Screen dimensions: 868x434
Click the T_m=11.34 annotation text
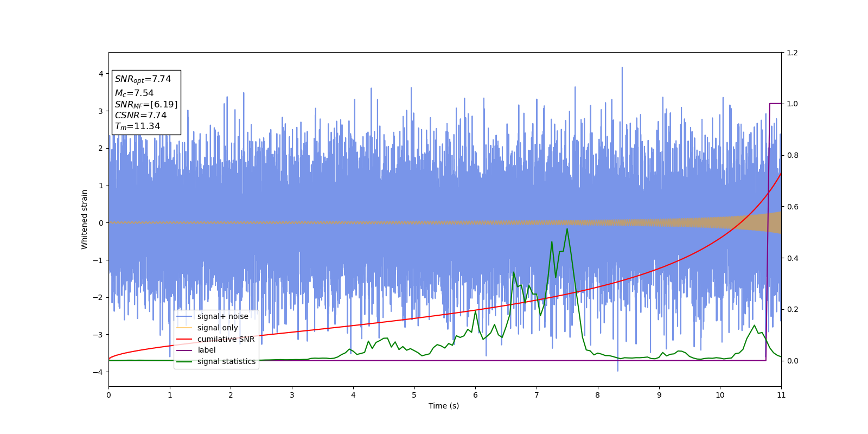pyautogui.click(x=137, y=126)
